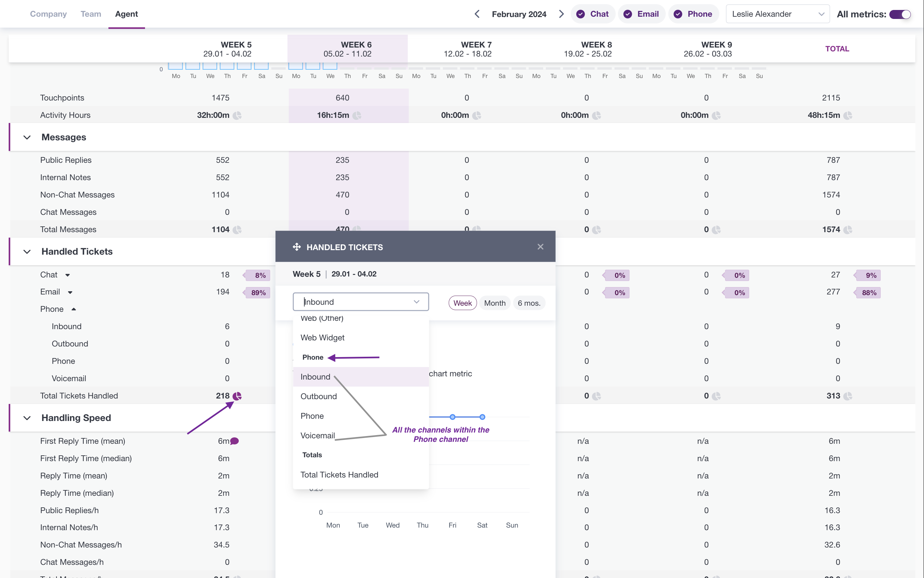Select 6 mos. chart range
Image resolution: width=924 pixels, height=578 pixels.
(x=529, y=303)
